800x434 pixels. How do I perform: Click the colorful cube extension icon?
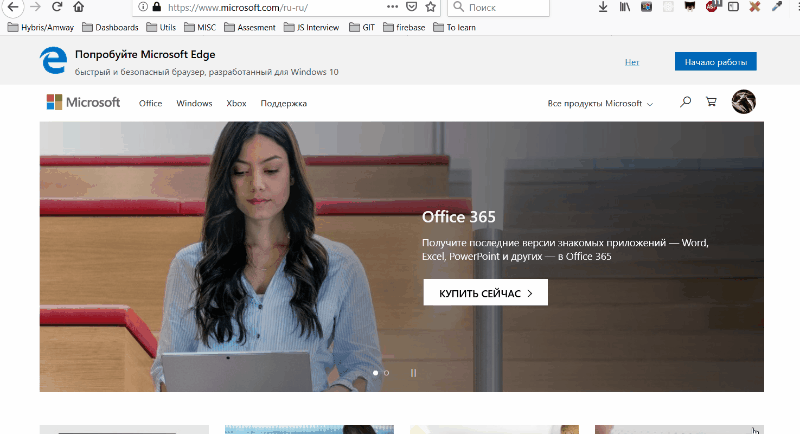[x=646, y=7]
